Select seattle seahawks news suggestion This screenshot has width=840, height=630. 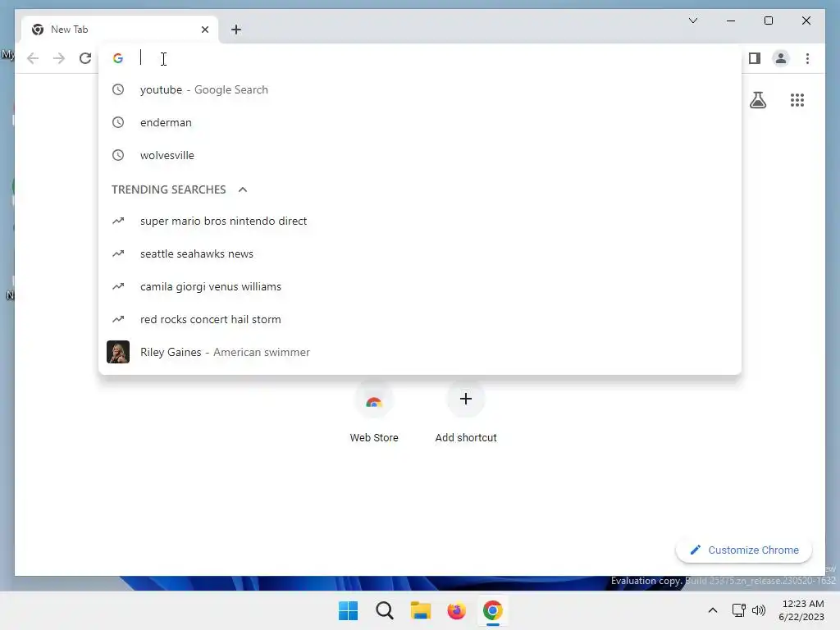point(420,254)
